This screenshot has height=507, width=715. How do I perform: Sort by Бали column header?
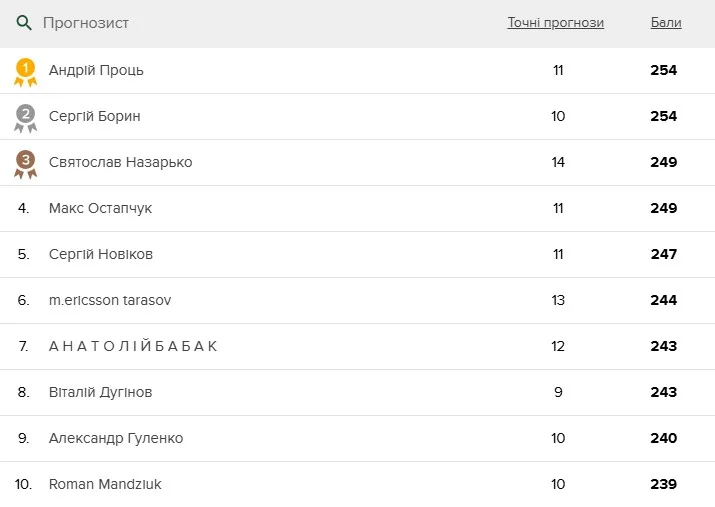[665, 23]
